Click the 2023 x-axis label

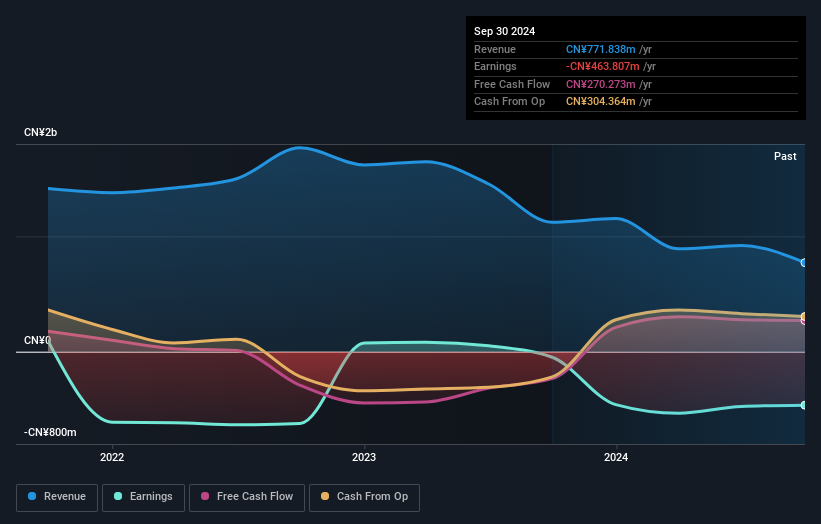364,458
